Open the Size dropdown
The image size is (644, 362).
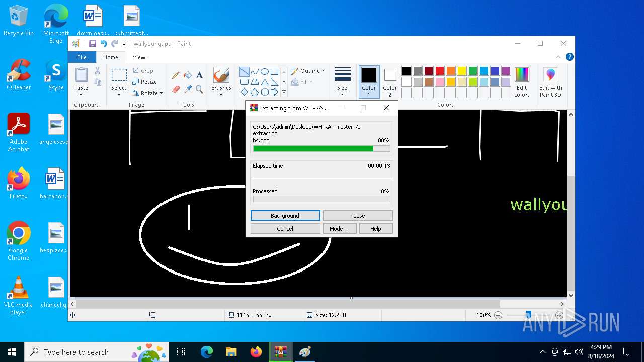[x=342, y=82]
